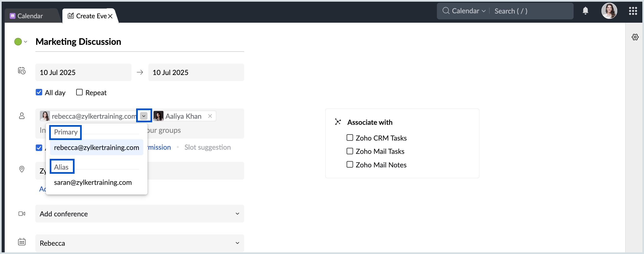
Task: Click the date and time icon
Action: pos(22,71)
